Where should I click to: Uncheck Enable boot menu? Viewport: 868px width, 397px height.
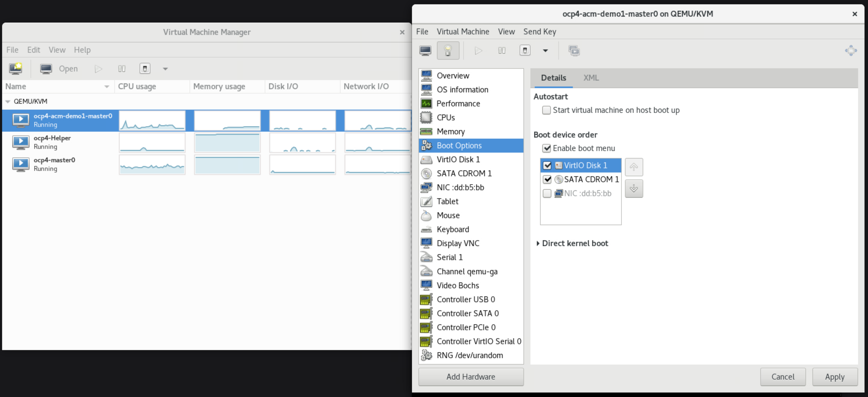click(546, 148)
